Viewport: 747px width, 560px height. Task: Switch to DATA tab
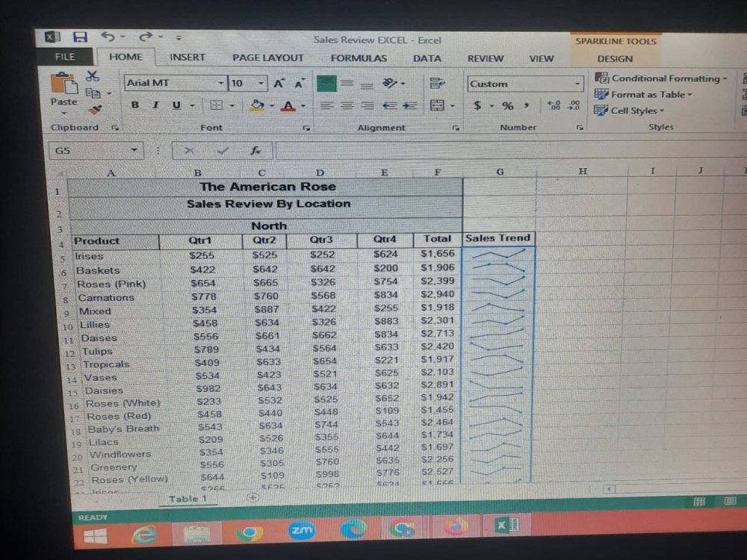tap(427, 58)
